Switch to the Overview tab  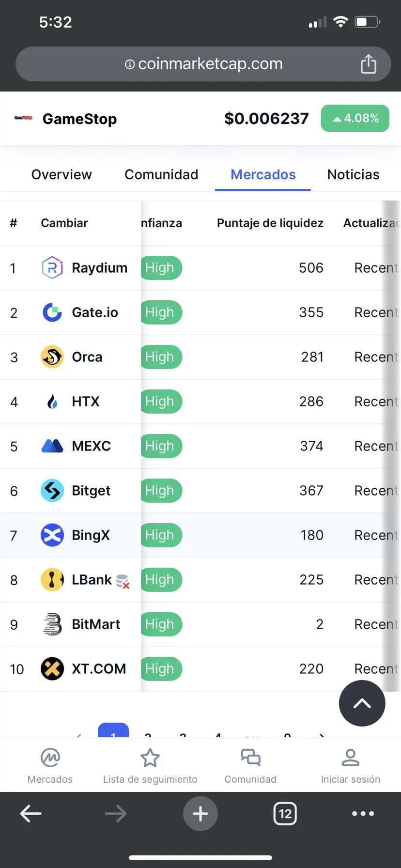[62, 174]
